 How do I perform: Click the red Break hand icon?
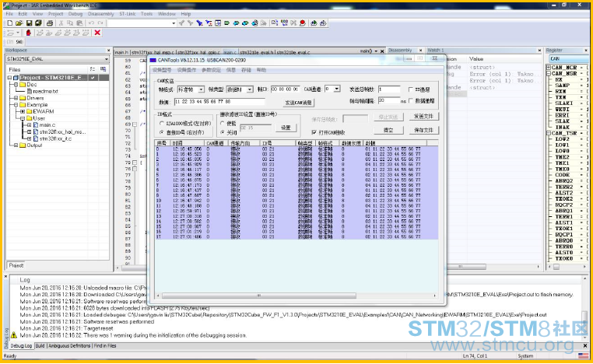pyautogui.click(x=28, y=33)
